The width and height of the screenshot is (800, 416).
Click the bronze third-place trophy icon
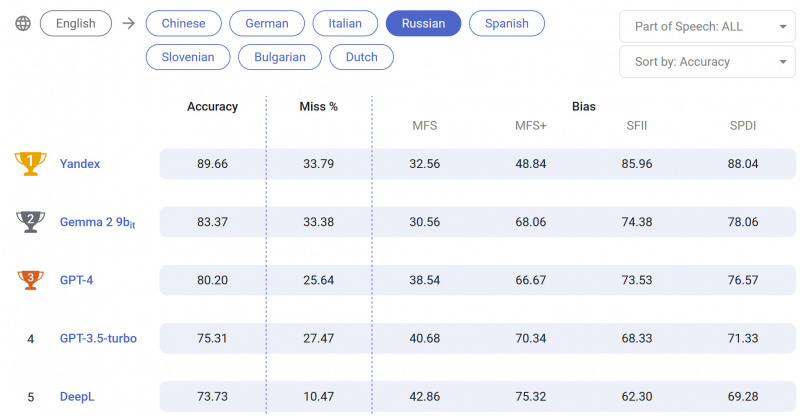point(30,280)
